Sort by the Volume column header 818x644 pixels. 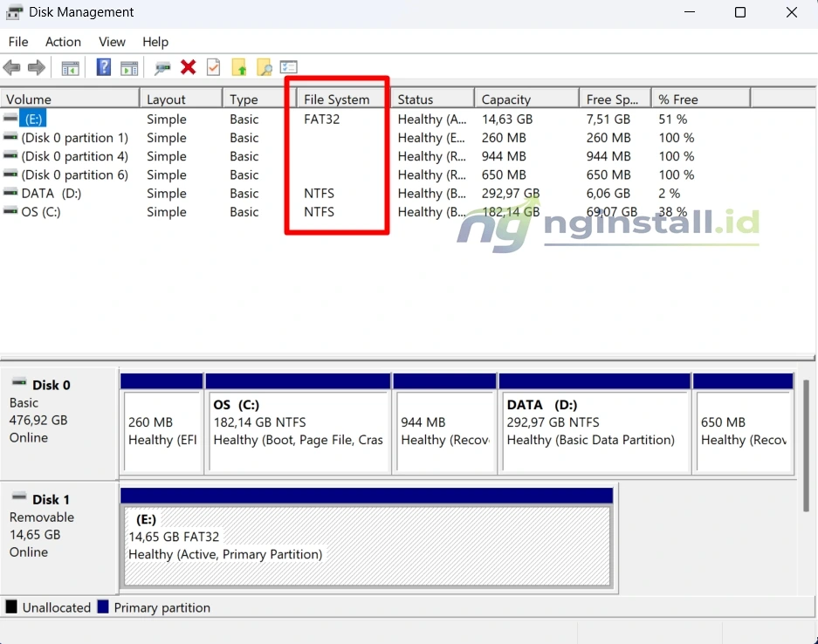pos(70,99)
